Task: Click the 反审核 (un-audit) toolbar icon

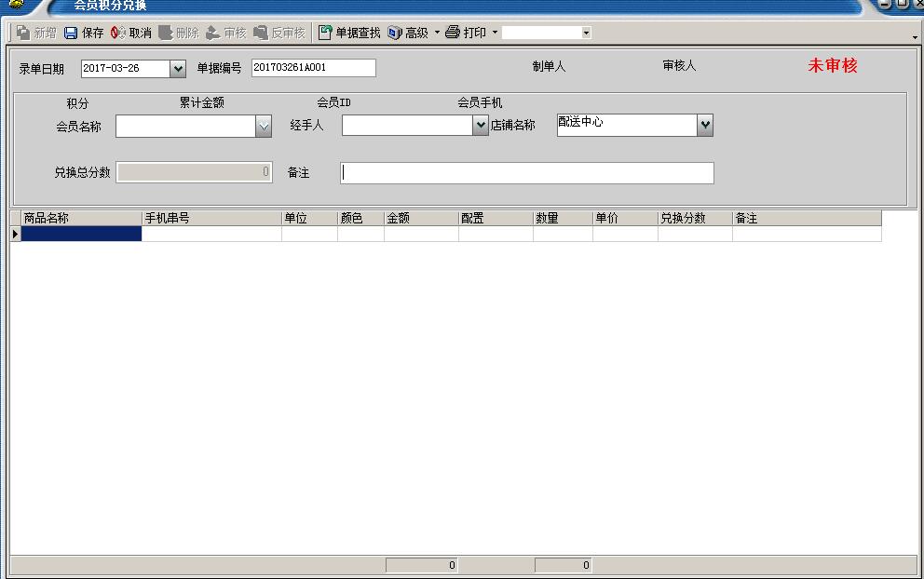Action: [261, 33]
